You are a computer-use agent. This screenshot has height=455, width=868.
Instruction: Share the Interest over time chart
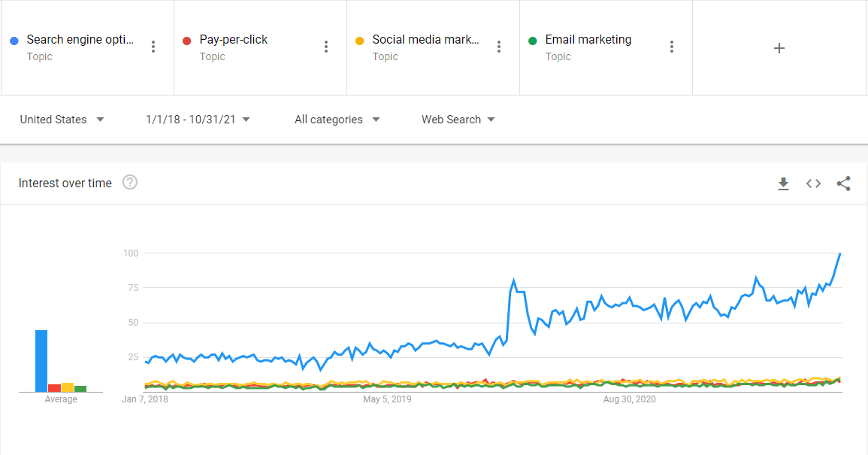pyautogui.click(x=843, y=184)
